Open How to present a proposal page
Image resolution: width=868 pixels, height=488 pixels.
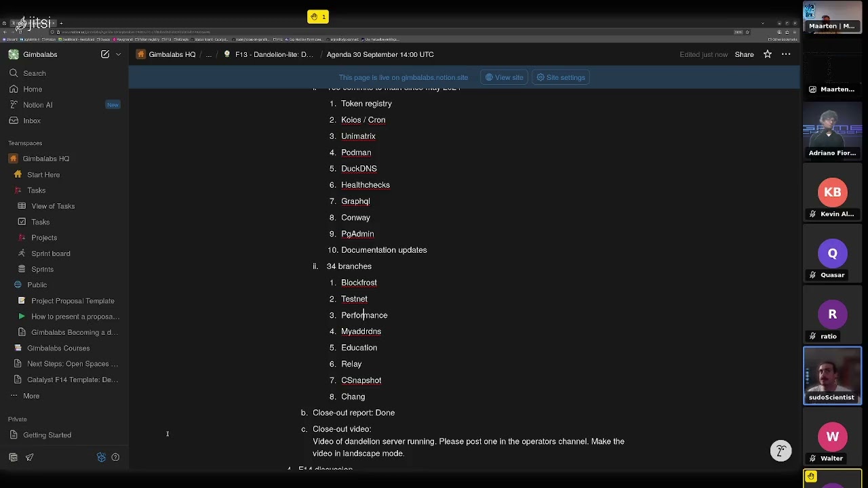75,317
